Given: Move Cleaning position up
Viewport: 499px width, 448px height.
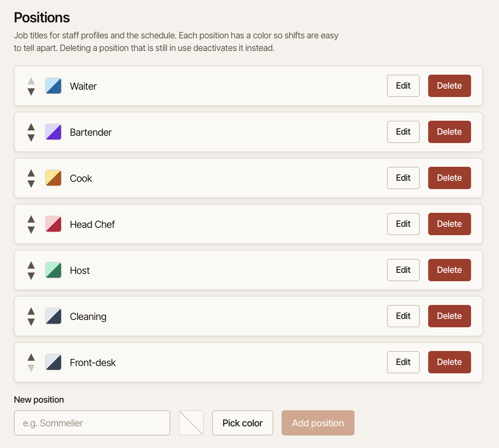Looking at the screenshot, I should 31,311.
